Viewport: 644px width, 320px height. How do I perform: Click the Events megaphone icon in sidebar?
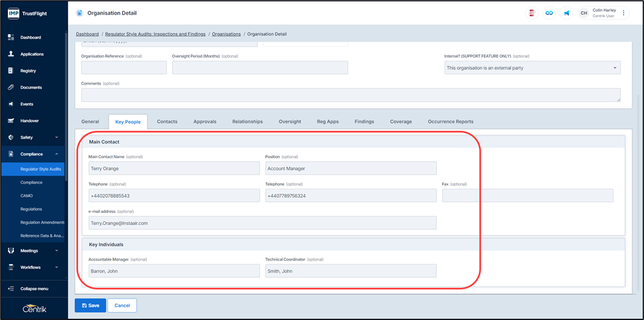coord(10,104)
